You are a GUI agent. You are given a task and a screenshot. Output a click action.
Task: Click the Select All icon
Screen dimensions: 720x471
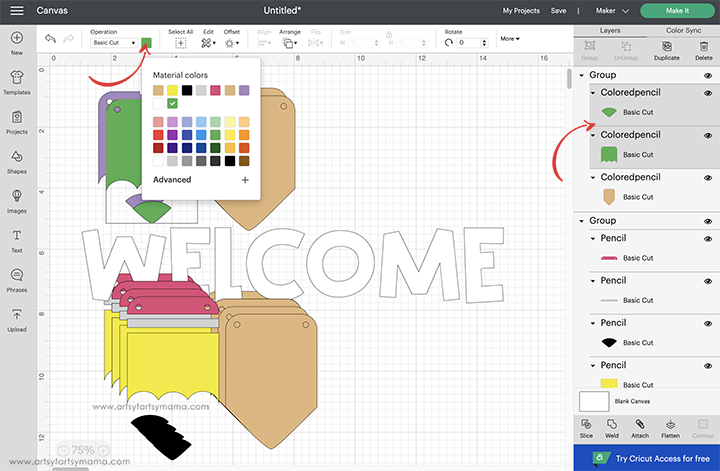click(x=180, y=43)
